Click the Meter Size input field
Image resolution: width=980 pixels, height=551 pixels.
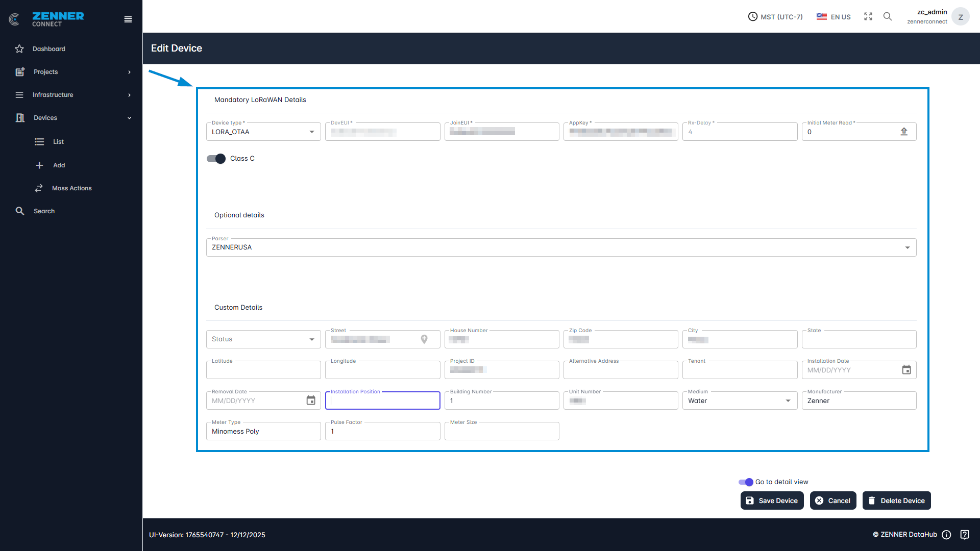(x=502, y=432)
